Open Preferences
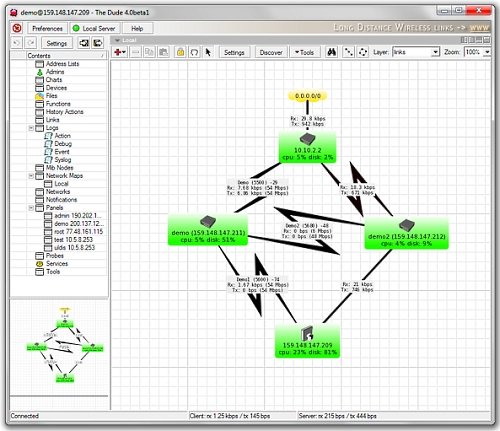The image size is (500, 431). point(47,28)
